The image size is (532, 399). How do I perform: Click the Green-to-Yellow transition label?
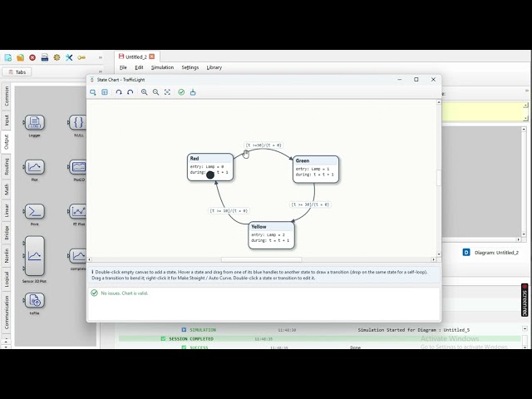pos(310,204)
